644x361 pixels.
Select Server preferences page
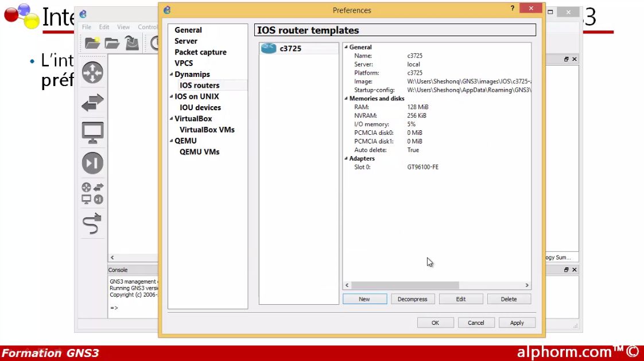[x=185, y=41]
